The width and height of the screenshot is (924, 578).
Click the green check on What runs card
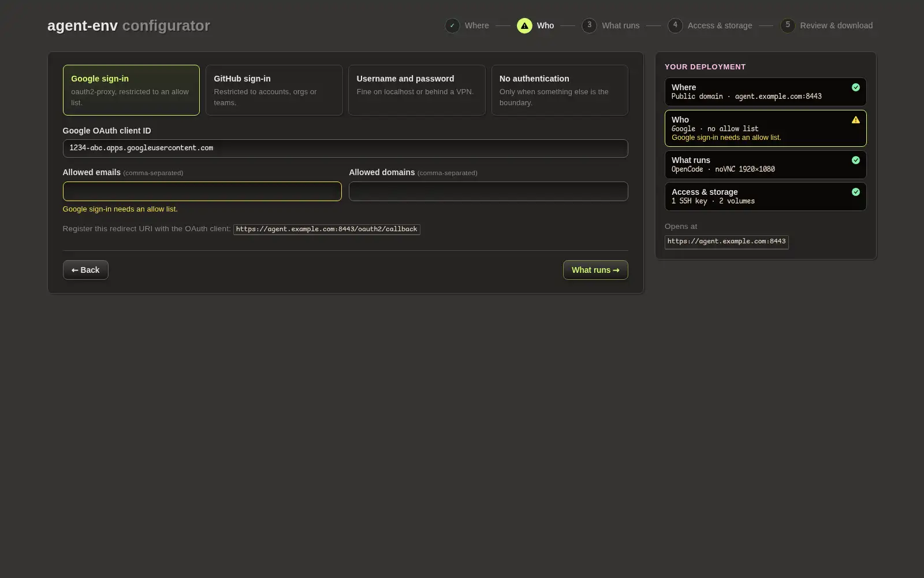pyautogui.click(x=856, y=160)
